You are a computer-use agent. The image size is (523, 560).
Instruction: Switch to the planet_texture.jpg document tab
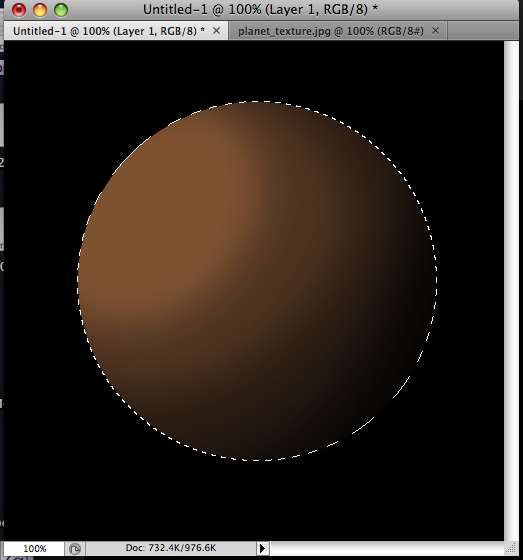331,31
